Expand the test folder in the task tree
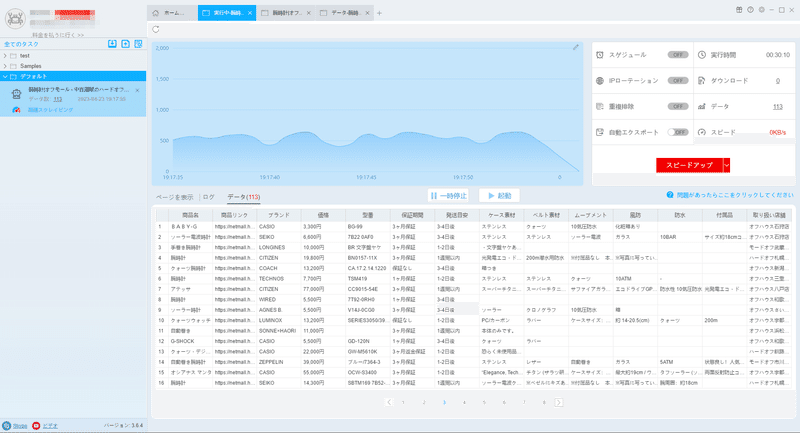 point(5,56)
